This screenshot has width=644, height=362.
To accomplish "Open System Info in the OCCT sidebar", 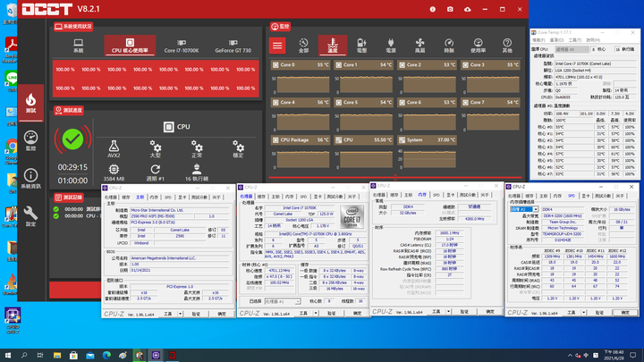I will tap(30, 179).
